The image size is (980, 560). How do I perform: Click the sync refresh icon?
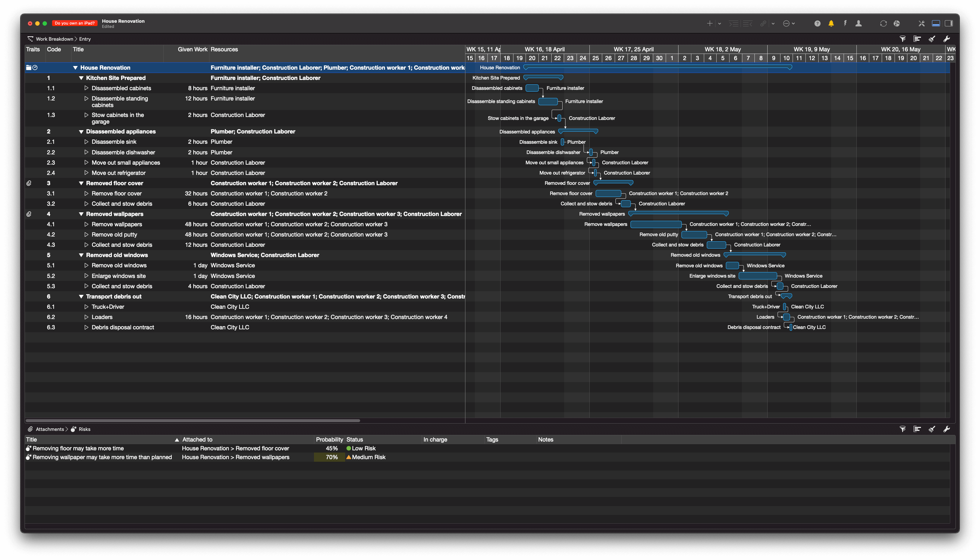pos(883,23)
